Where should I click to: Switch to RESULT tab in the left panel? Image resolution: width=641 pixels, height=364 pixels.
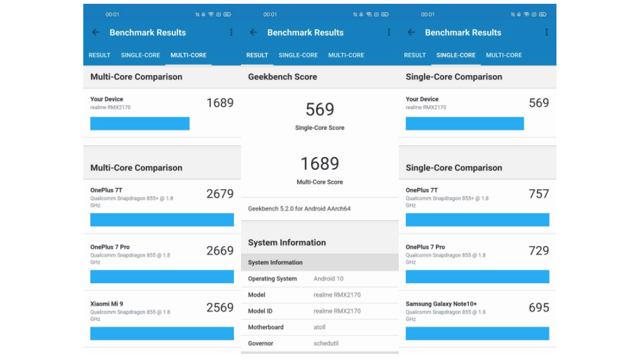(99, 56)
